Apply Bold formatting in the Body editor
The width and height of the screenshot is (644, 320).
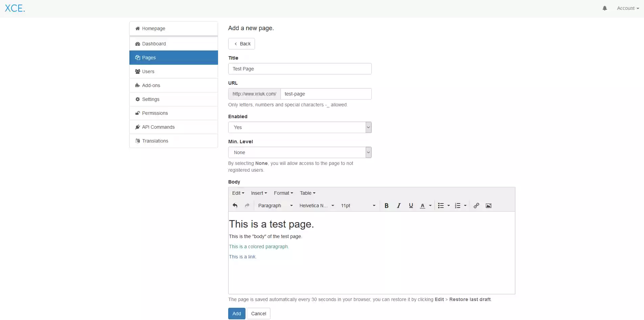pos(386,206)
